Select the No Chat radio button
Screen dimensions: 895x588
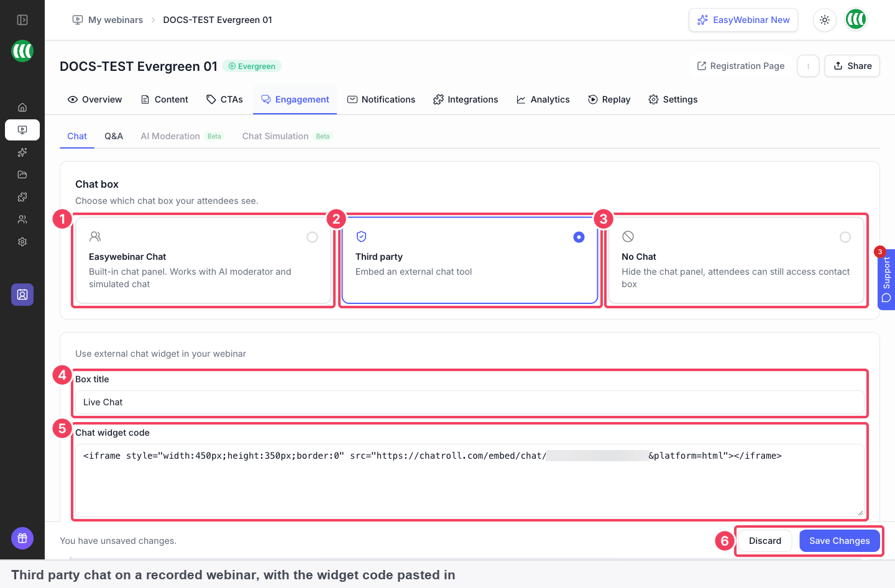pyautogui.click(x=845, y=237)
